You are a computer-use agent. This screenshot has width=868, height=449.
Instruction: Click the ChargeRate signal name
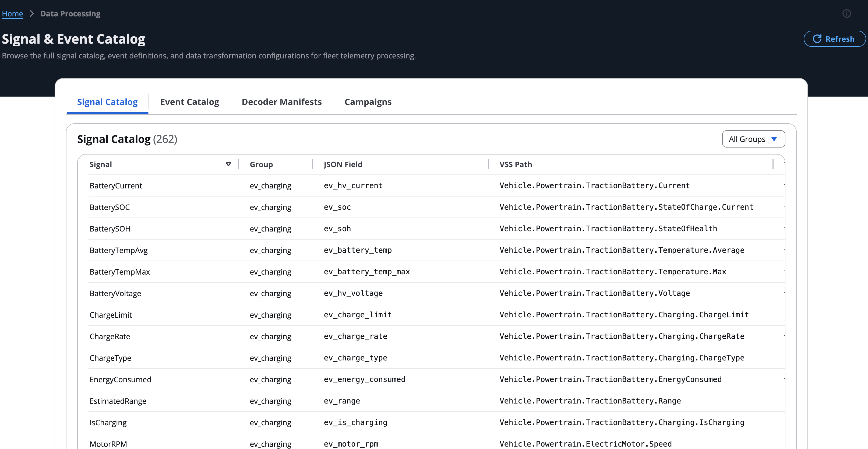pos(110,336)
